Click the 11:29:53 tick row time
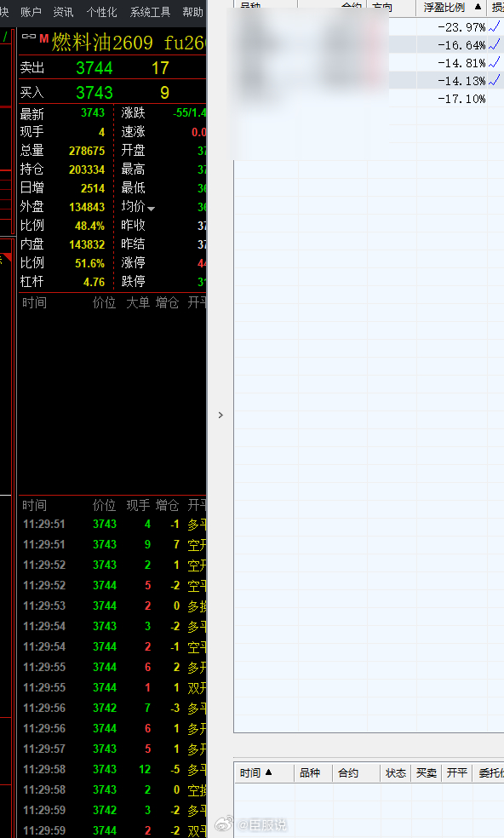Viewport: 504px width, 838px height. click(x=43, y=606)
